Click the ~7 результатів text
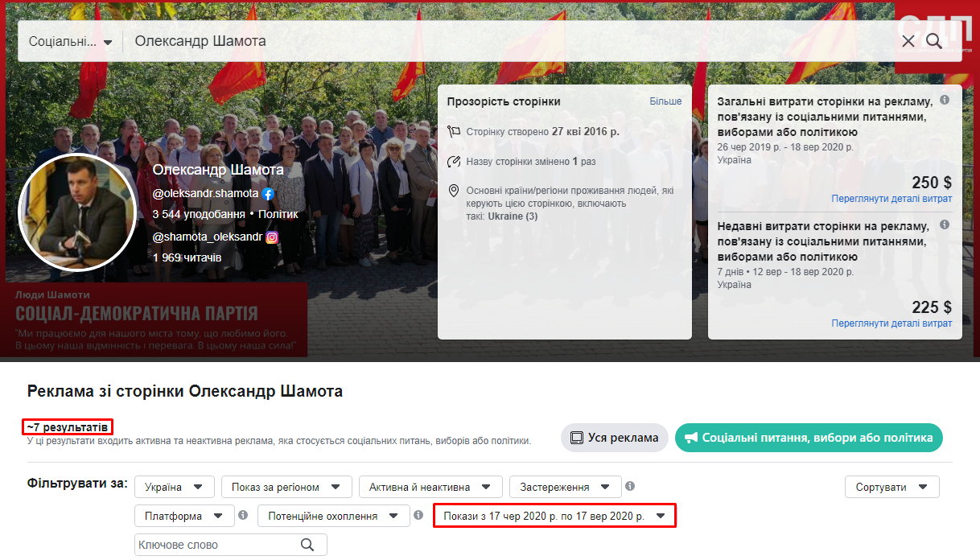 point(67,426)
